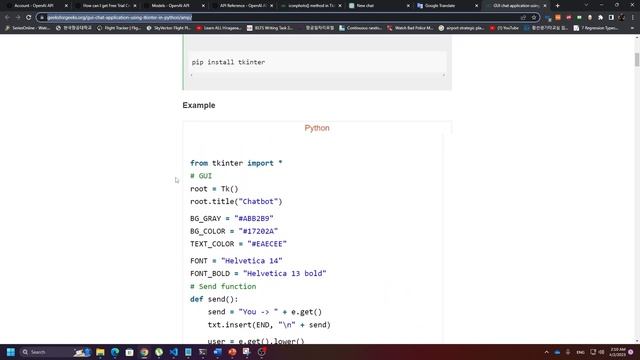Close the Account - OpenAI API tab
This screenshot has width=640, height=360.
67,6
